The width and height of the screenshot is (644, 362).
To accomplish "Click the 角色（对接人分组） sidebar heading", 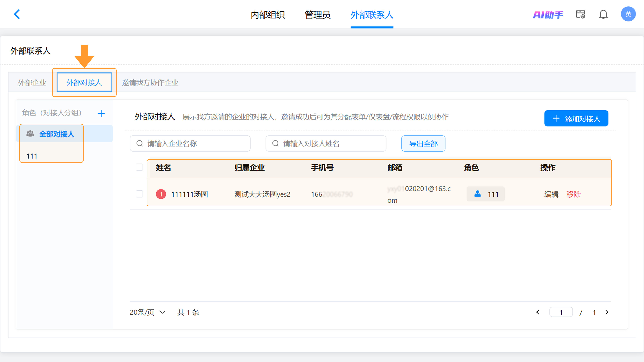I will coord(52,113).
